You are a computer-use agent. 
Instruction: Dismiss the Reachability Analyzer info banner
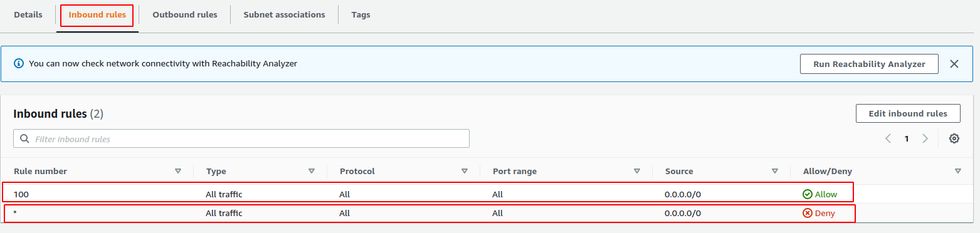[x=954, y=64]
